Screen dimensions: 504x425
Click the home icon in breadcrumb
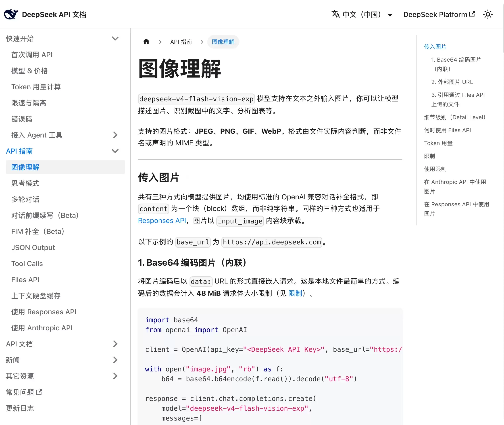click(146, 42)
